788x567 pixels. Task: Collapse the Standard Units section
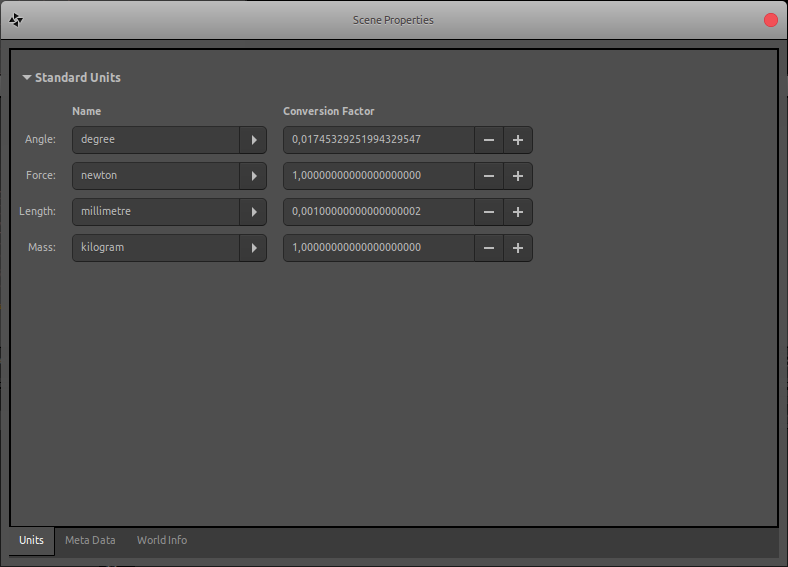27,77
